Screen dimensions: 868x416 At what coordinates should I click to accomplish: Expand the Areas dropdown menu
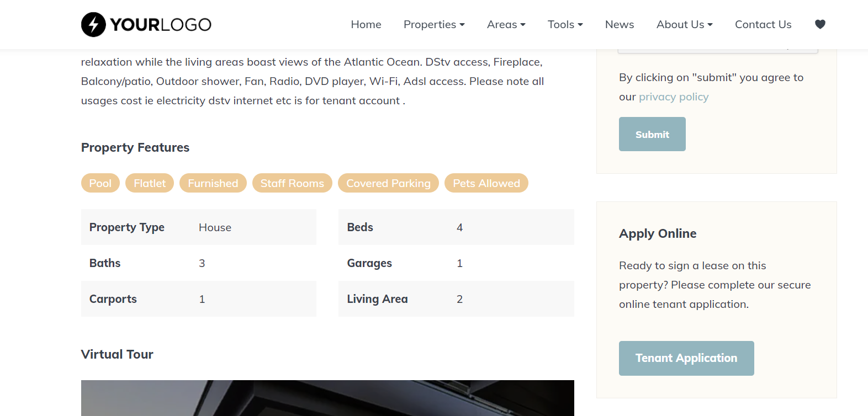tap(506, 24)
